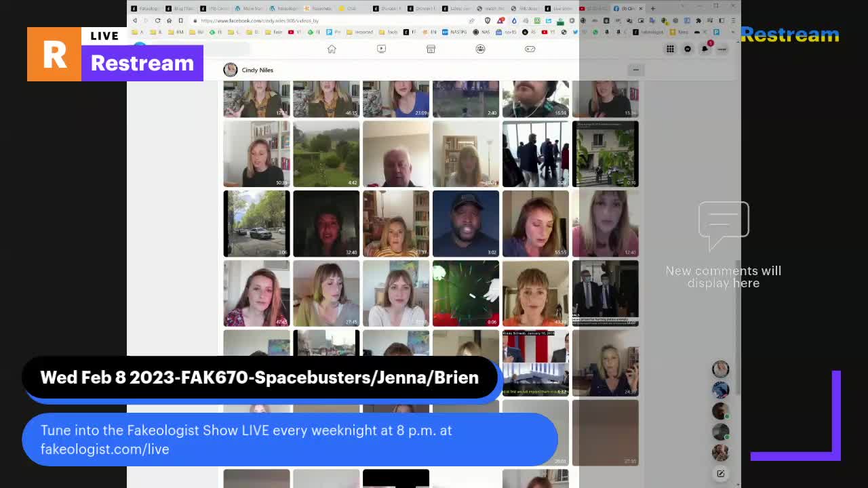Click the Brave shield icon
Viewport: 868px width, 488px height.
[x=487, y=21]
